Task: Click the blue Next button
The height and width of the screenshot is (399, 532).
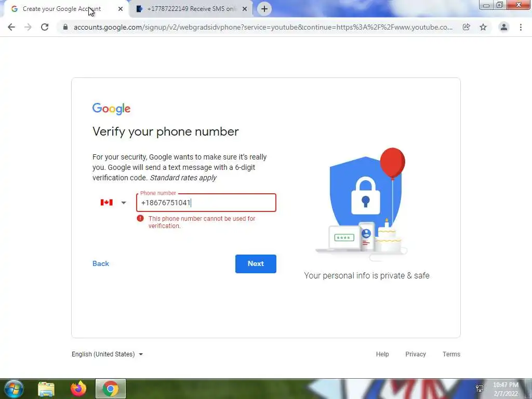Action: pos(256,263)
